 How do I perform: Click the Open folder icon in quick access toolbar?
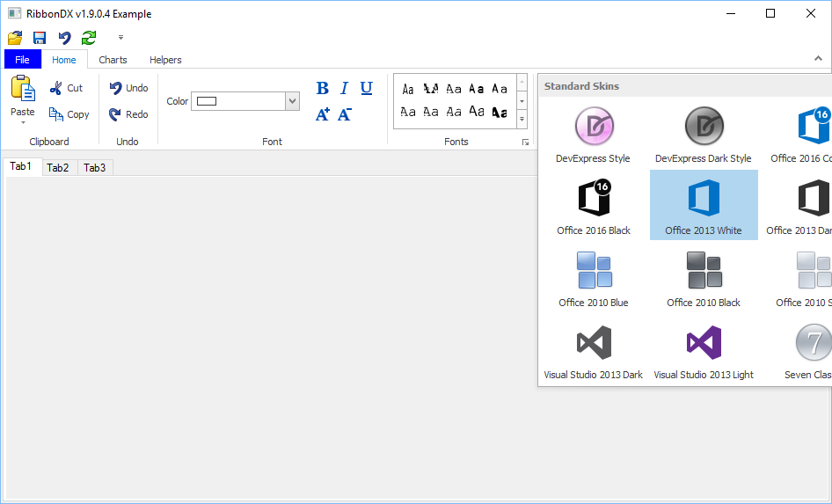(15, 38)
